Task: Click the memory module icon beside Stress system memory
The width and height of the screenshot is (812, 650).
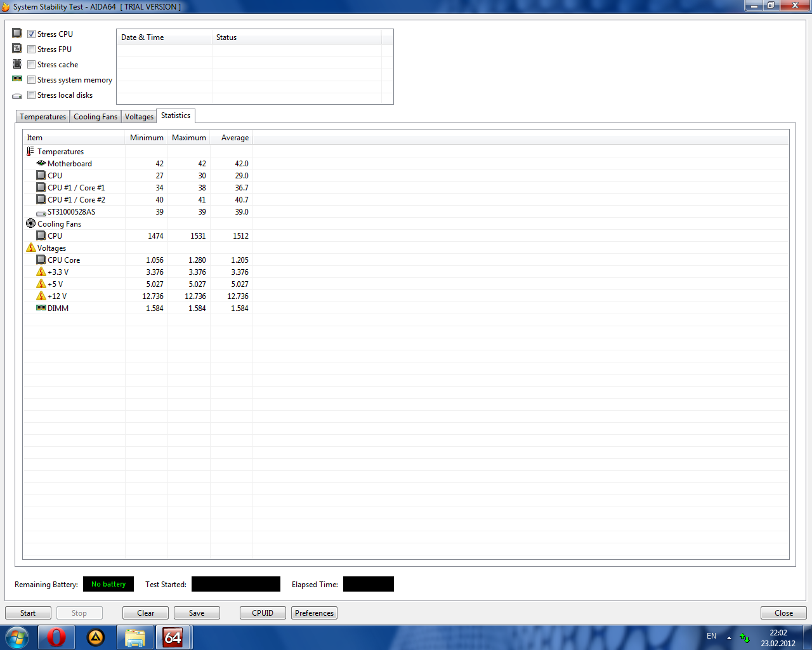Action: (x=17, y=79)
